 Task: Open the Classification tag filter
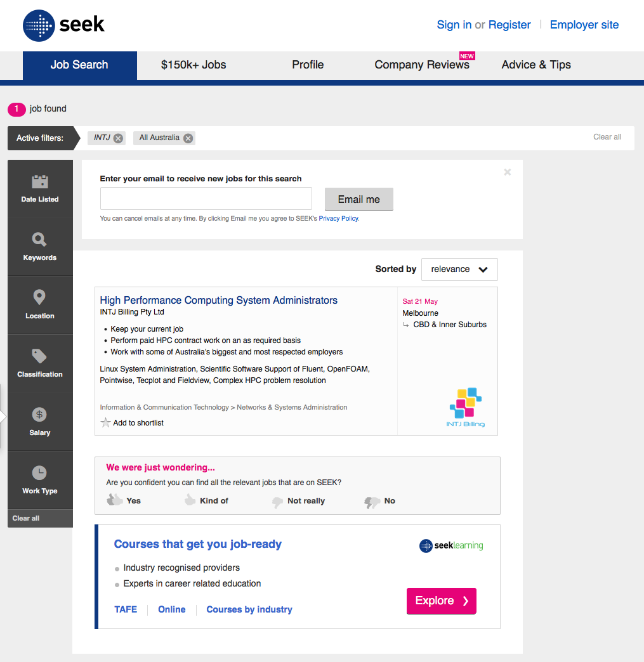tap(40, 363)
